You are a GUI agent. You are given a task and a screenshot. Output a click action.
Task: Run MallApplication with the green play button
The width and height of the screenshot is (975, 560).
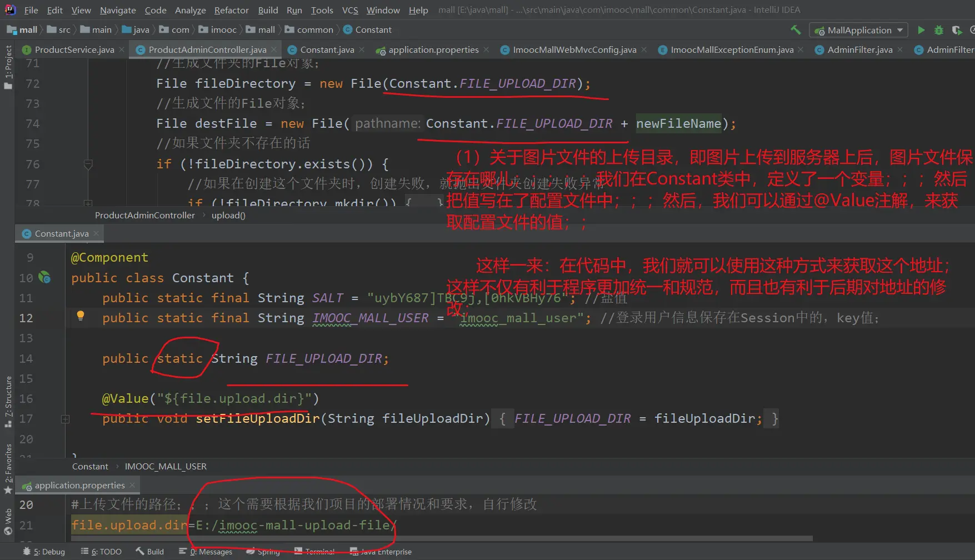pos(921,30)
